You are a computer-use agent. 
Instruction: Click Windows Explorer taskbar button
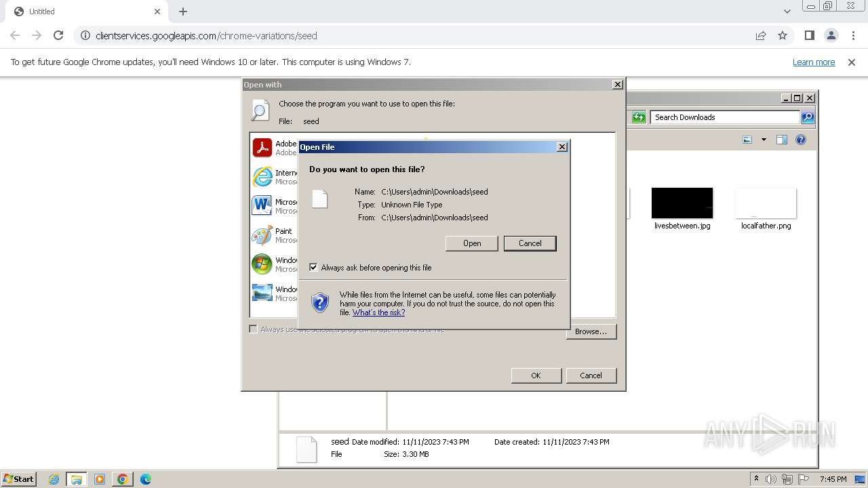pyautogui.click(x=77, y=479)
